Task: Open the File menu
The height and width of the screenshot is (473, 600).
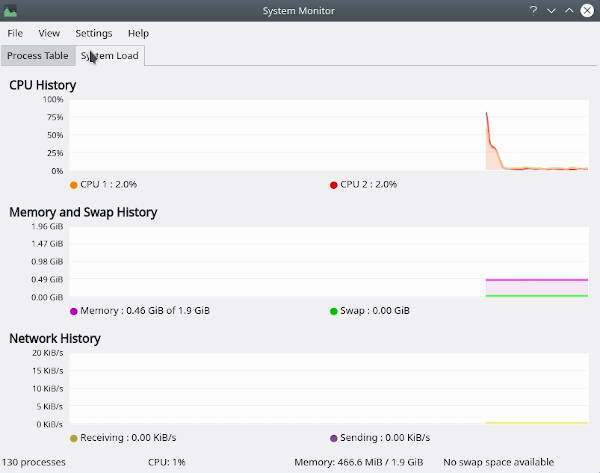Action: click(x=15, y=33)
